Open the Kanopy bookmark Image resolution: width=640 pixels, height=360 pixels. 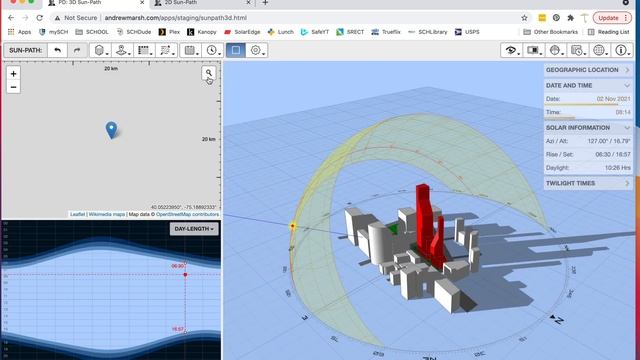(x=202, y=32)
